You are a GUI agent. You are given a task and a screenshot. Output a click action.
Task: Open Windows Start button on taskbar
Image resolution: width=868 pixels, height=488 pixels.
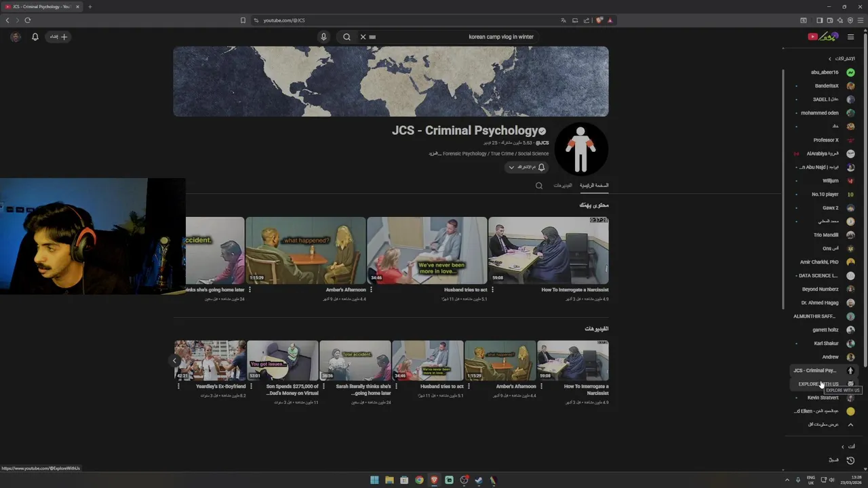(x=374, y=480)
